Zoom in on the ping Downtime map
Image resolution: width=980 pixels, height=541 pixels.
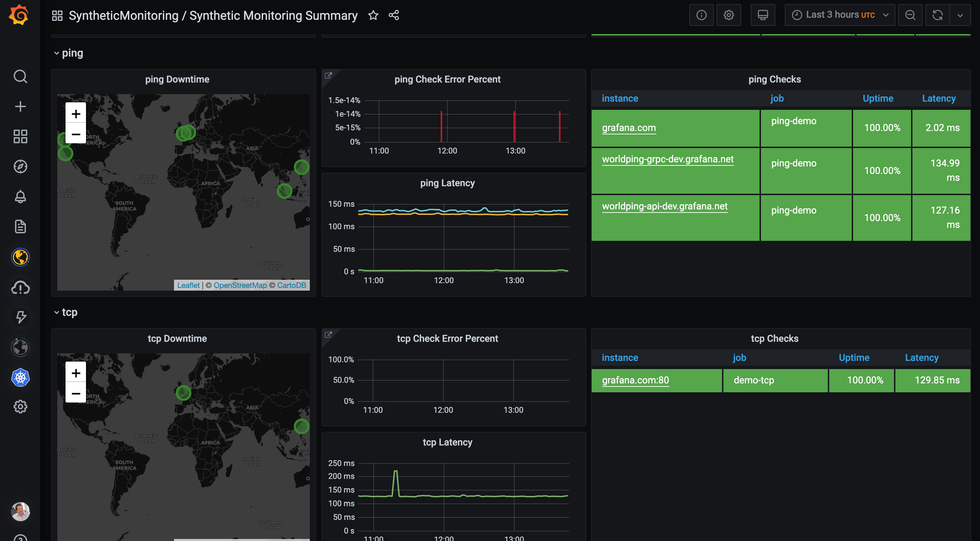point(76,114)
